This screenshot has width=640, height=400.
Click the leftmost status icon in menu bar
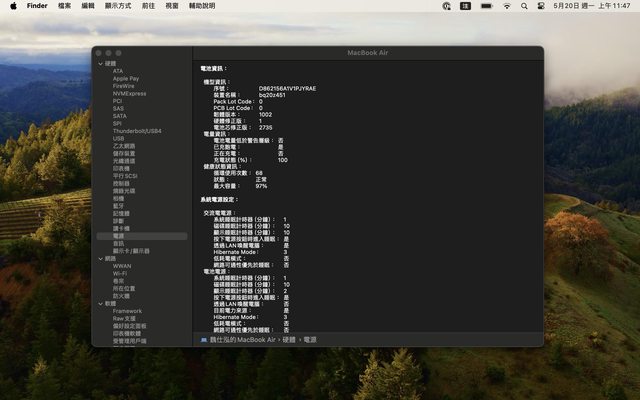tap(446, 6)
